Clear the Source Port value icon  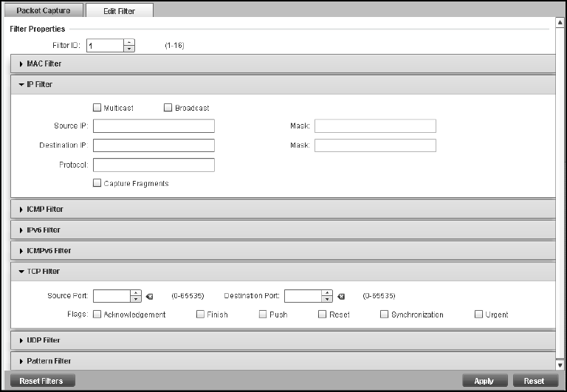click(x=150, y=296)
